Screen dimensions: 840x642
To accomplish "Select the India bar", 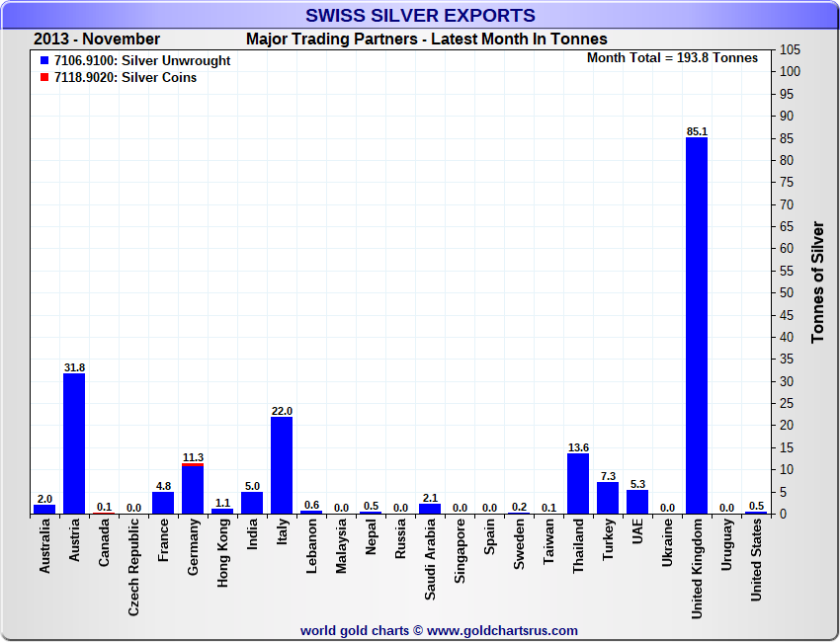I will [x=252, y=503].
